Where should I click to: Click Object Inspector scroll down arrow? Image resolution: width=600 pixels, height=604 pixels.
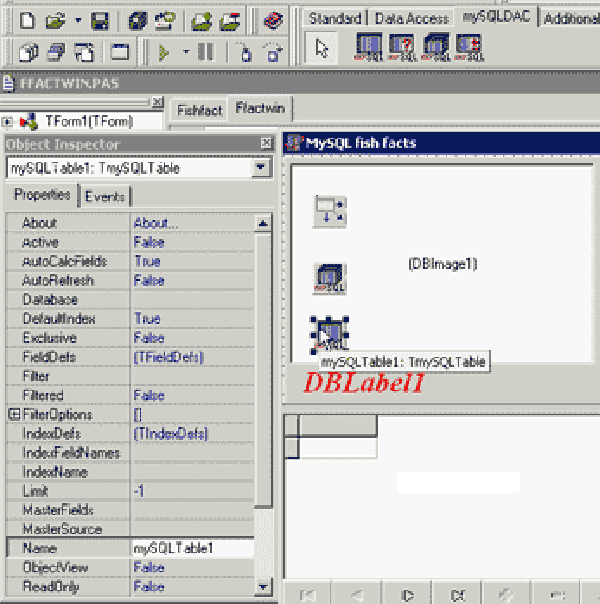coord(263,587)
